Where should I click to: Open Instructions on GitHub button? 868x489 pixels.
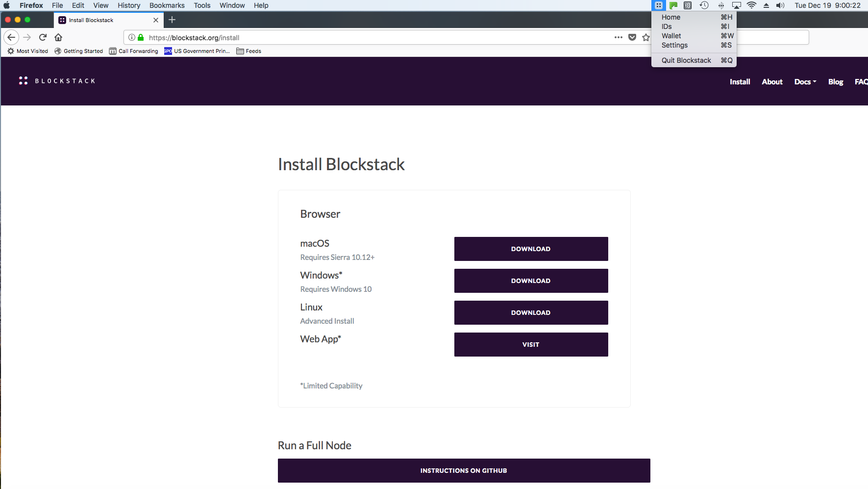(464, 470)
